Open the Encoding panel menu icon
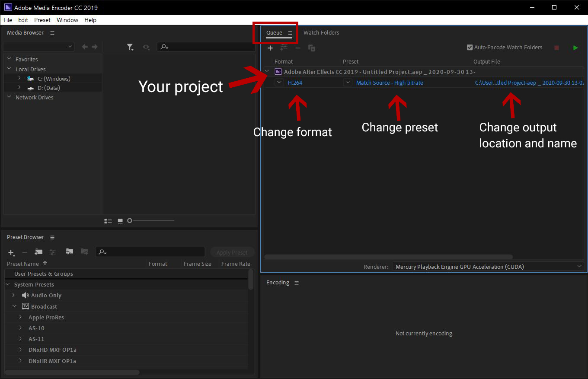Screen dimensions: 588x379 click(297, 283)
